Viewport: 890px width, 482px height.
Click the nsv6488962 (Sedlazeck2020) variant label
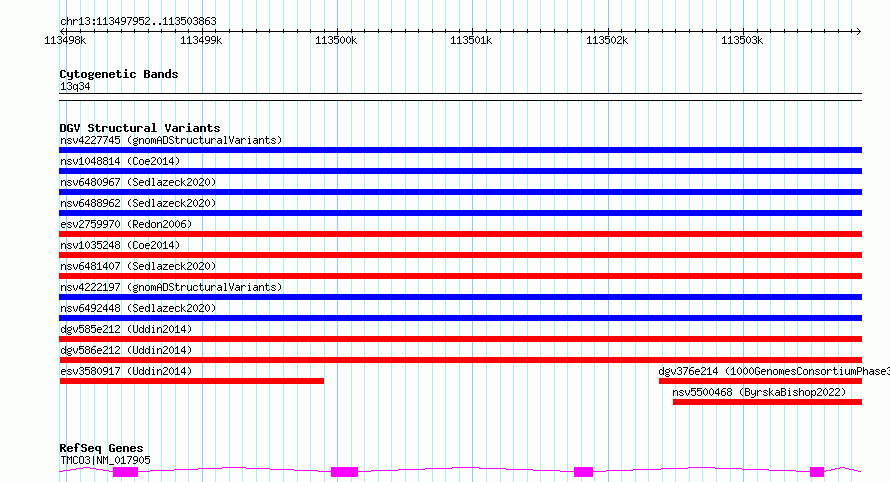point(138,203)
